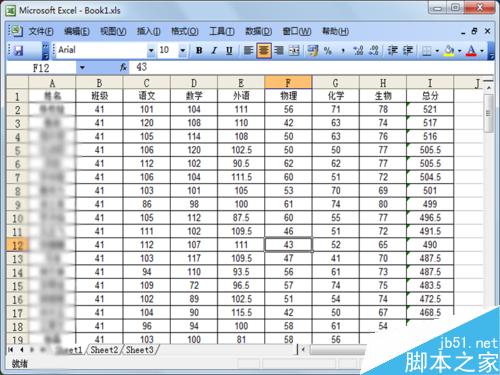Minimize the workbook window in menu bar
500x375 pixels.
tap(463, 32)
